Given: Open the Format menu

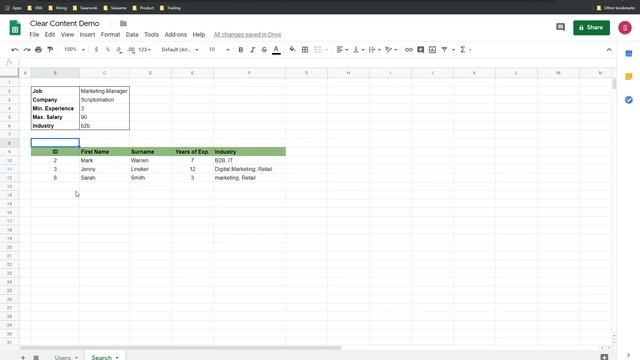Looking at the screenshot, I should [110, 35].
